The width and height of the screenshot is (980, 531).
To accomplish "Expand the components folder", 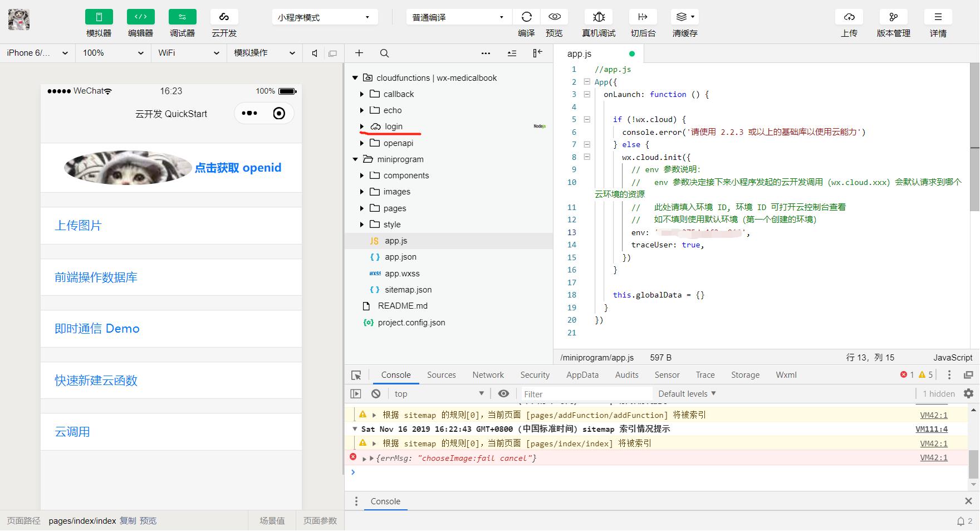I will (x=361, y=176).
